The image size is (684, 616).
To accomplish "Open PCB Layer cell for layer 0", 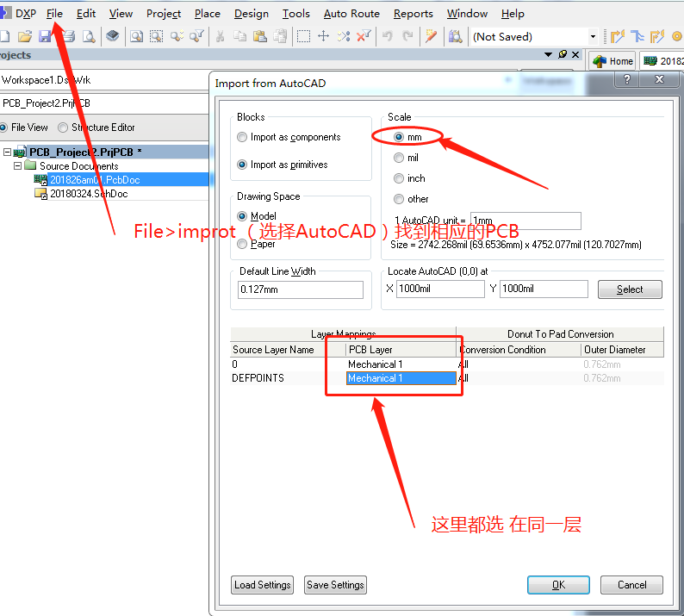I will tap(401, 364).
